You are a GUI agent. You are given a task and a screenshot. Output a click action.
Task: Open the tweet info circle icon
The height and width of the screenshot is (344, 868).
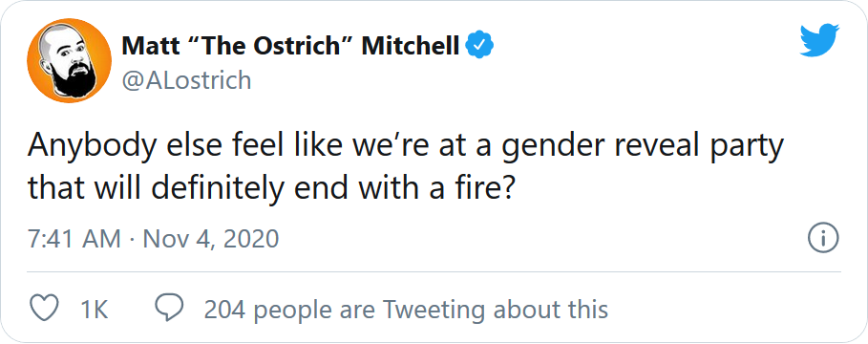point(824,239)
